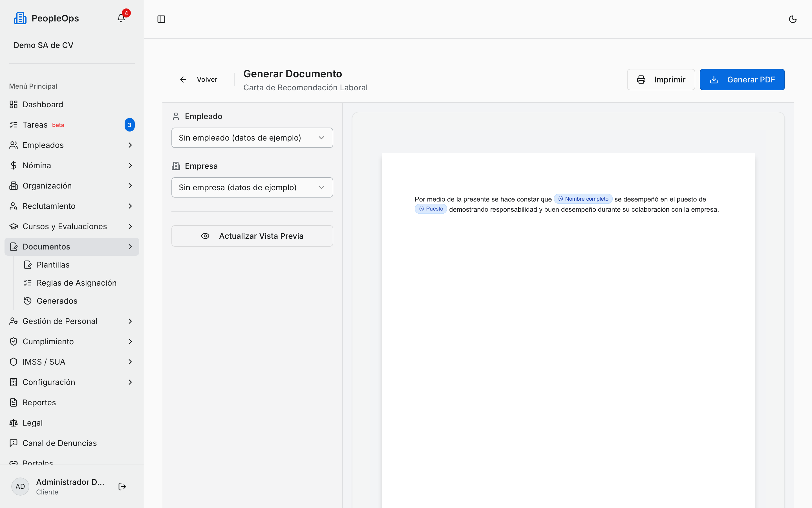This screenshot has height=508, width=812.
Task: Click the Tareas badge showing 3
Action: [129, 125]
